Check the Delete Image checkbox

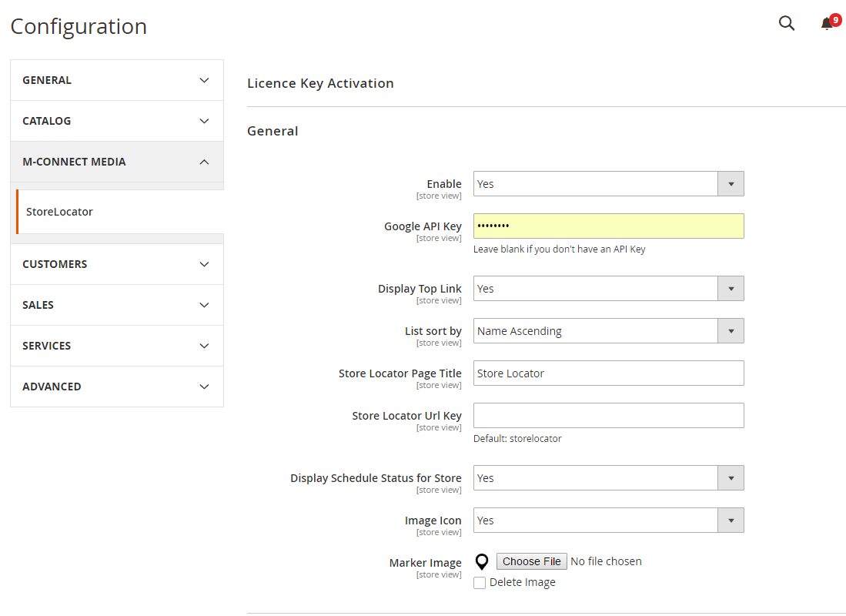[x=480, y=583]
